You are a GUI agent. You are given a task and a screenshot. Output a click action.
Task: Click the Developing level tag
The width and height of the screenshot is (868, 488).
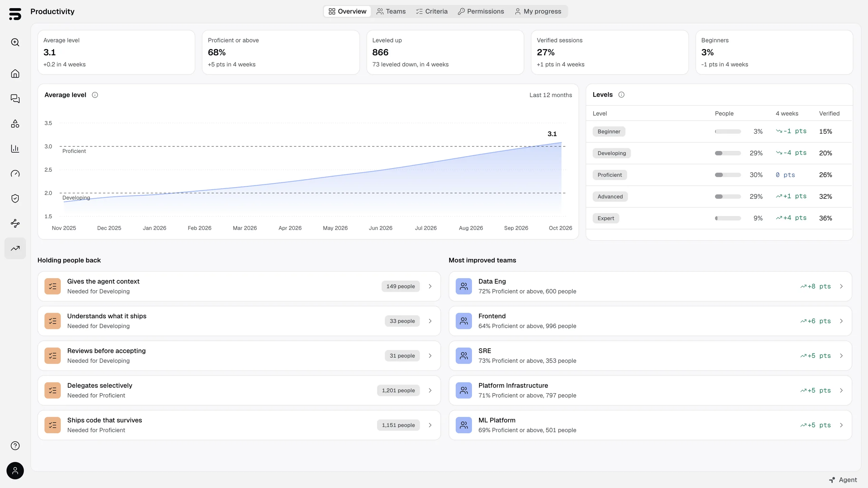click(x=612, y=153)
